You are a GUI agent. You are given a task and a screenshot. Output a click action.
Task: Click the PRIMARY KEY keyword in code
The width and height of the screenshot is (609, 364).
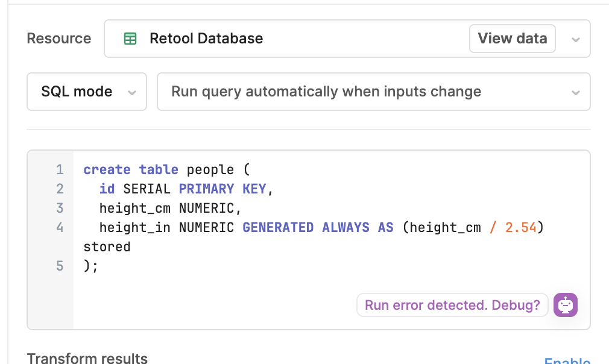pyautogui.click(x=222, y=189)
